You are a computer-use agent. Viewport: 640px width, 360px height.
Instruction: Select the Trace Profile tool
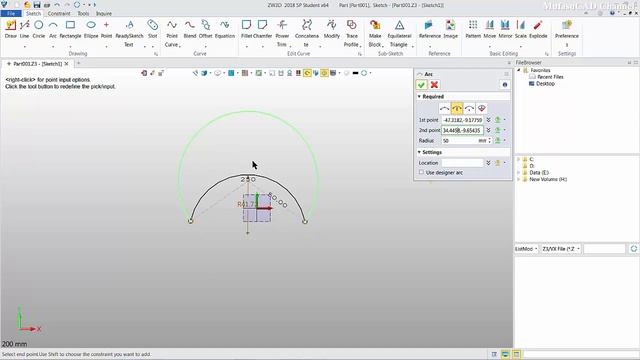tap(351, 34)
